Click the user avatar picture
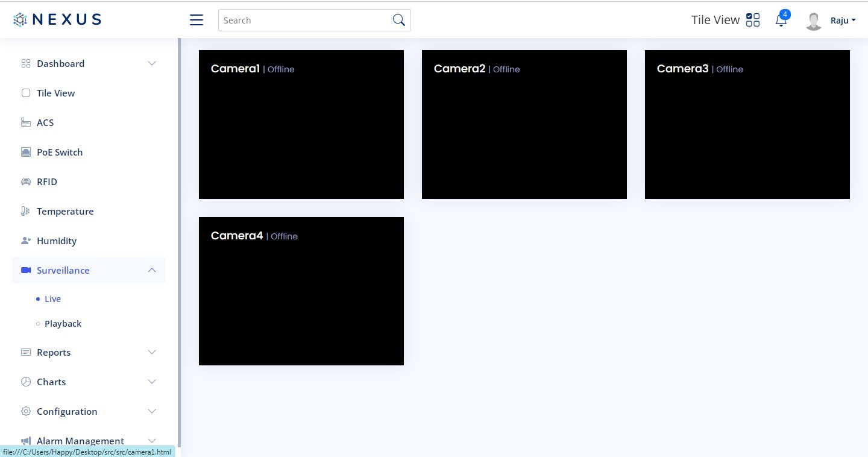This screenshot has width=868, height=457. pyautogui.click(x=814, y=21)
